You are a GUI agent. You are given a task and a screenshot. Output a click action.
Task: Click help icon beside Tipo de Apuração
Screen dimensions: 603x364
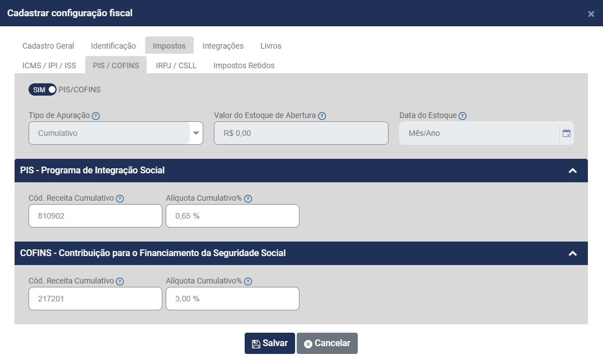(96, 116)
